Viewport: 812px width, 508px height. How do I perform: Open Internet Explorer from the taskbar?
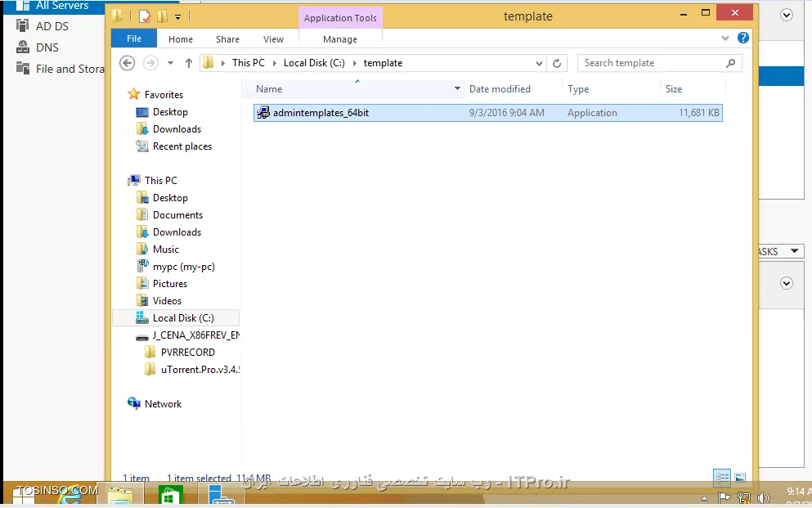[x=70, y=495]
